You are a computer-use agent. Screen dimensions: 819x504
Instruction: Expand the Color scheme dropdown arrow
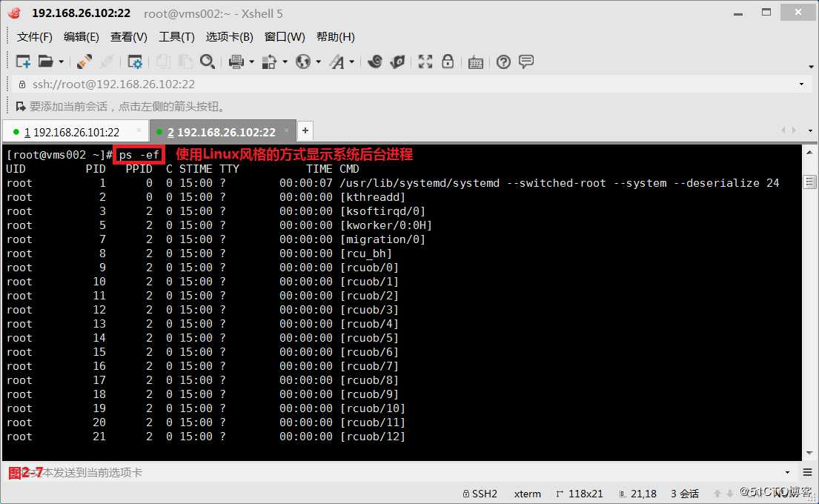[x=285, y=62]
